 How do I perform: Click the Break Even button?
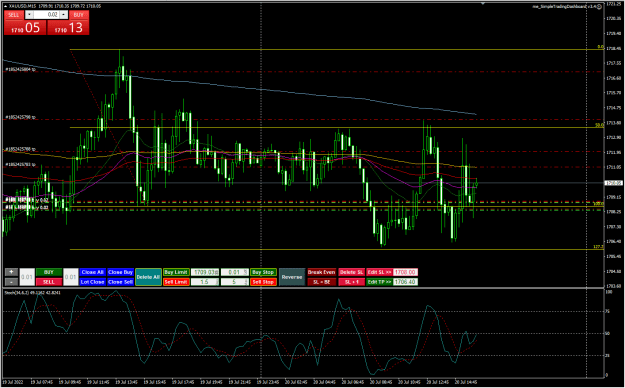pyautogui.click(x=321, y=272)
